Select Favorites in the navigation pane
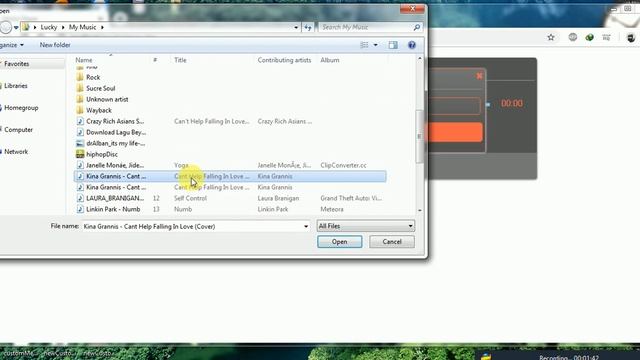Screen dimensions: 640x360 coord(16,64)
